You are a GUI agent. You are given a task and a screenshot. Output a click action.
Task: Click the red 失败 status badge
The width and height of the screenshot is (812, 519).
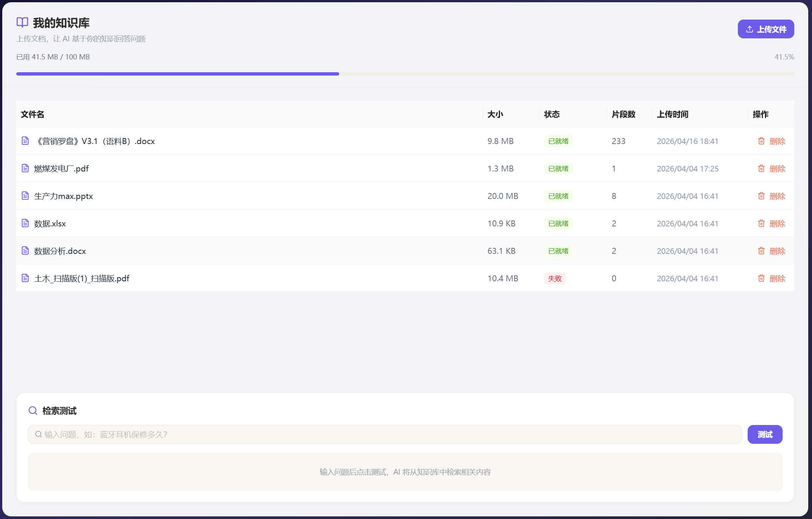(x=555, y=278)
